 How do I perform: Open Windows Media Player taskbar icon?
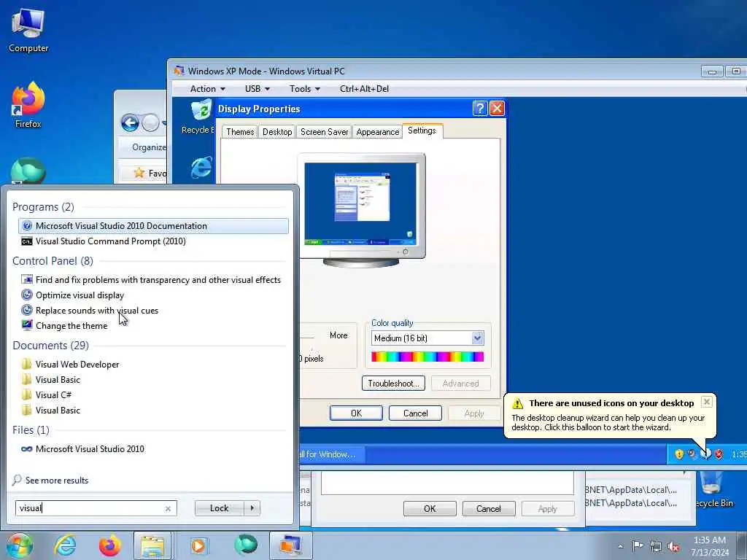click(x=198, y=545)
